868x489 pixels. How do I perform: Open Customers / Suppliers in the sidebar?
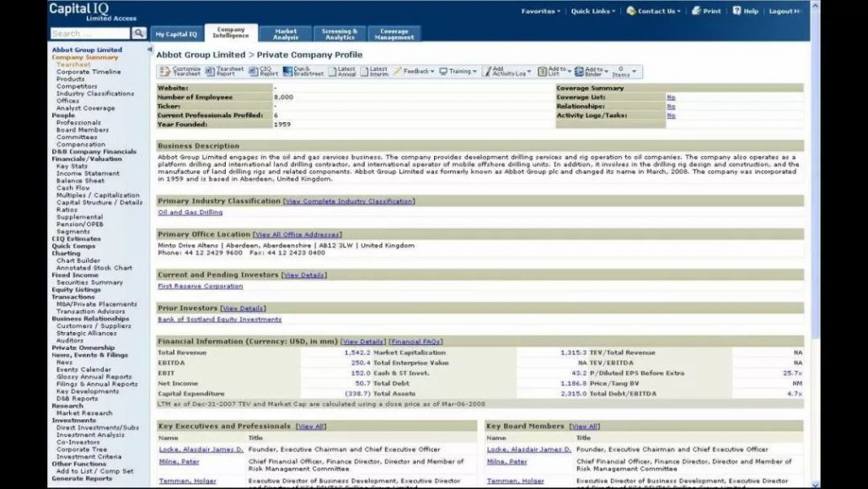pos(94,325)
